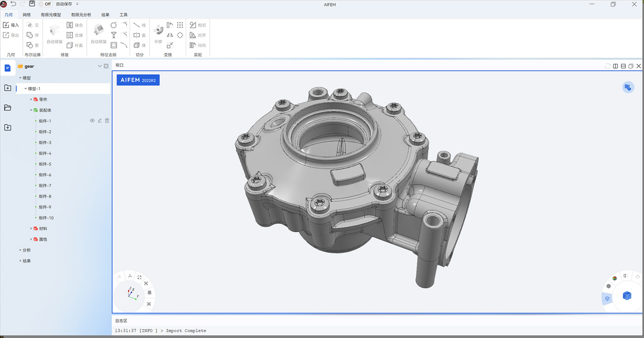Select the 交 boolean intersect tool
The height and width of the screenshot is (338, 644).
pos(33,25)
